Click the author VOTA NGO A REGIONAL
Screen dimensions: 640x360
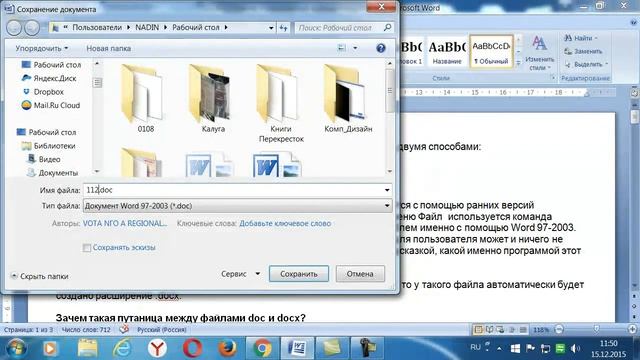tap(125, 223)
